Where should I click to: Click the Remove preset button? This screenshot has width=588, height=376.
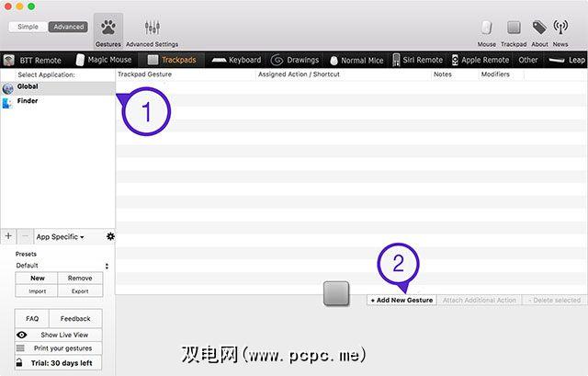tap(80, 278)
